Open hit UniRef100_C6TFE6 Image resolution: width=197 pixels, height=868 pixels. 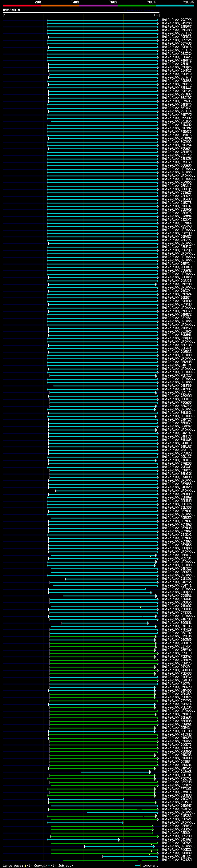coord(177,33)
